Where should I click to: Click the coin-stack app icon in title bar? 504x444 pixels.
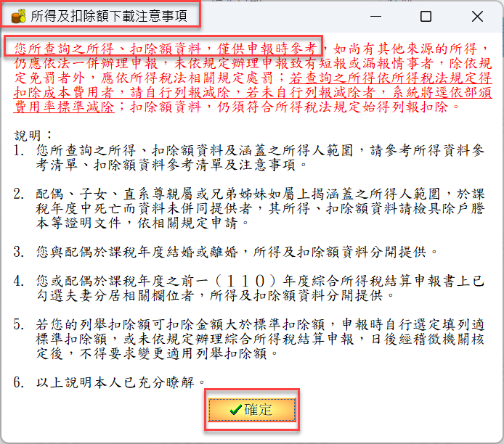(x=18, y=16)
